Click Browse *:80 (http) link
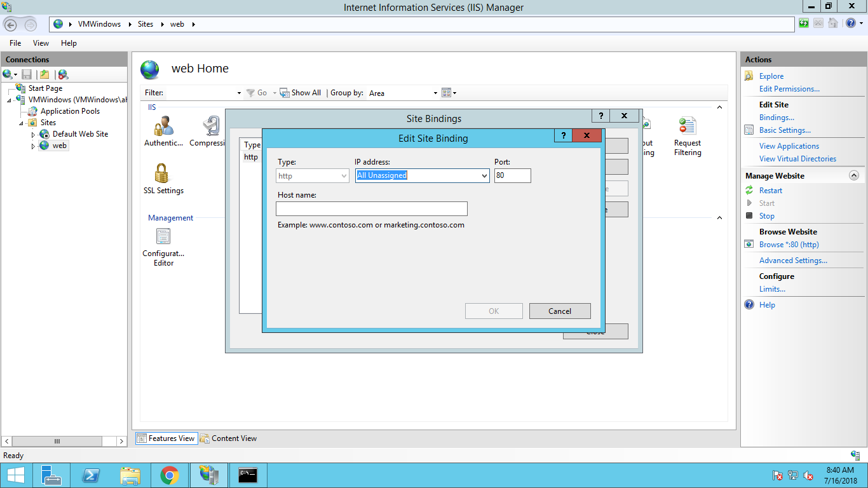 pos(789,245)
